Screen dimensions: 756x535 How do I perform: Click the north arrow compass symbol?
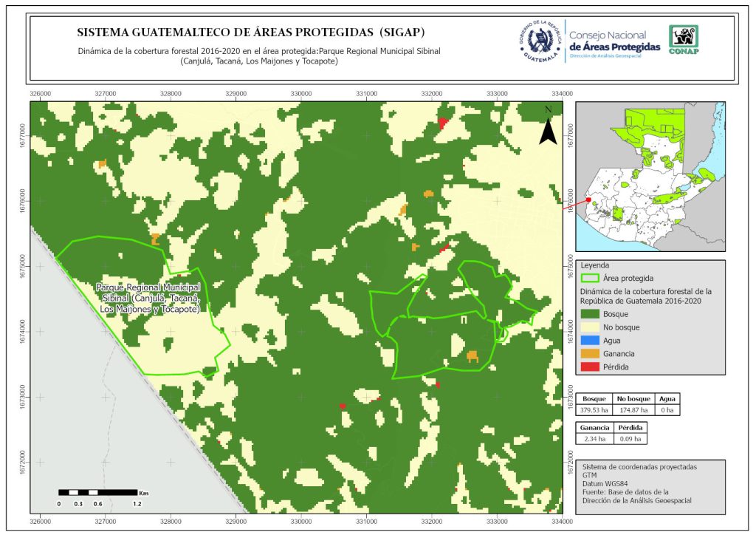point(547,126)
